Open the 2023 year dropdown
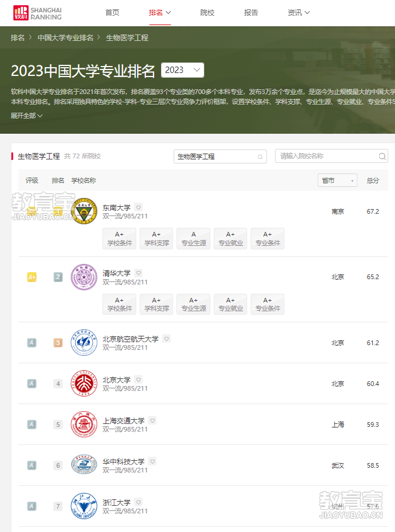395x532 pixels. click(x=183, y=70)
